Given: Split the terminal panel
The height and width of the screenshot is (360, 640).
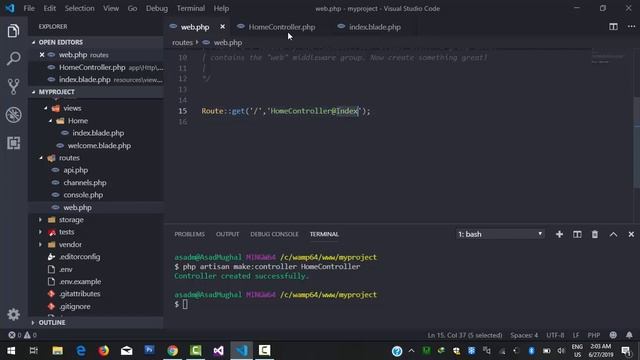Looking at the screenshot, I should tap(577, 234).
